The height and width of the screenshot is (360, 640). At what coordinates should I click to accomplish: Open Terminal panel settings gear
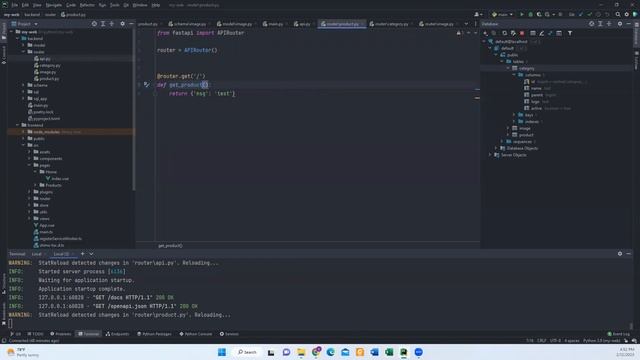pos(620,253)
